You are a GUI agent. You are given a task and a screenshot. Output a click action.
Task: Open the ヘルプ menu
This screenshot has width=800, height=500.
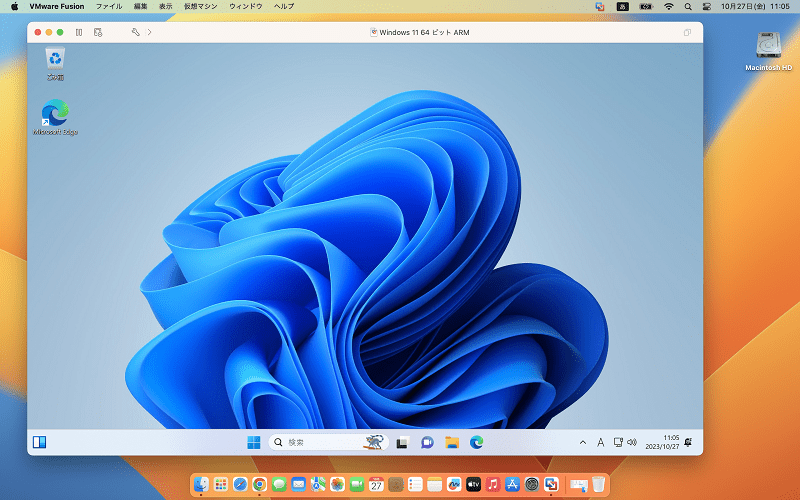click(284, 6)
